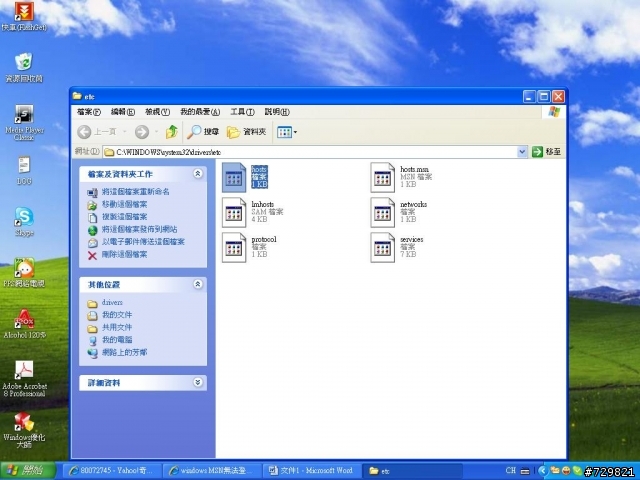Select the protocol file
Viewport: 640px width, 480px height.
coord(249,247)
